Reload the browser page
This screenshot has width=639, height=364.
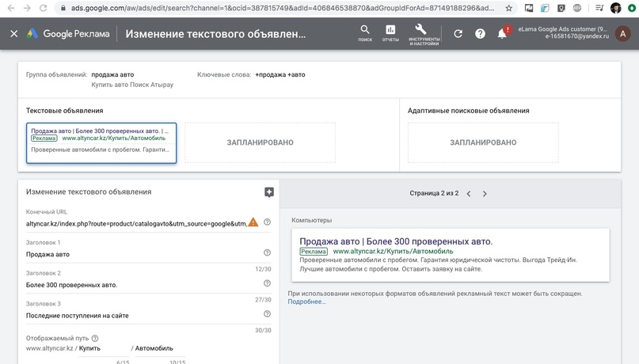click(x=43, y=8)
